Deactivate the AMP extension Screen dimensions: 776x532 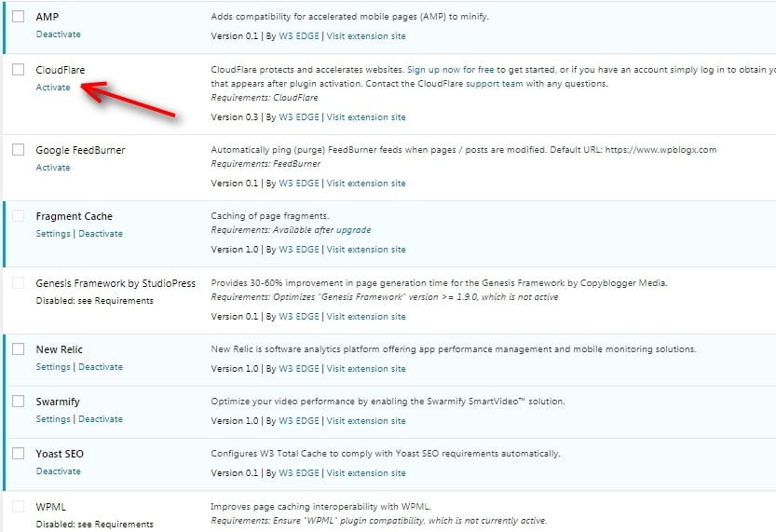[x=59, y=34]
